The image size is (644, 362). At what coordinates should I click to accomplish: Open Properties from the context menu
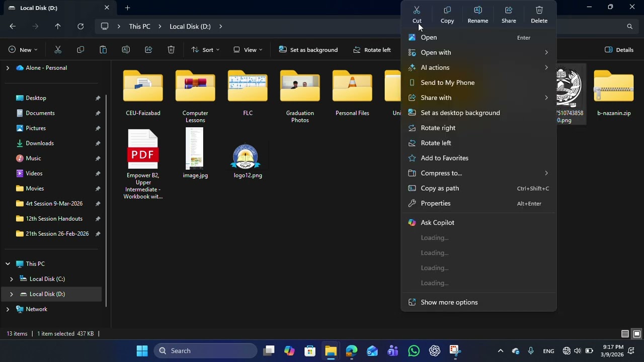tap(478, 203)
